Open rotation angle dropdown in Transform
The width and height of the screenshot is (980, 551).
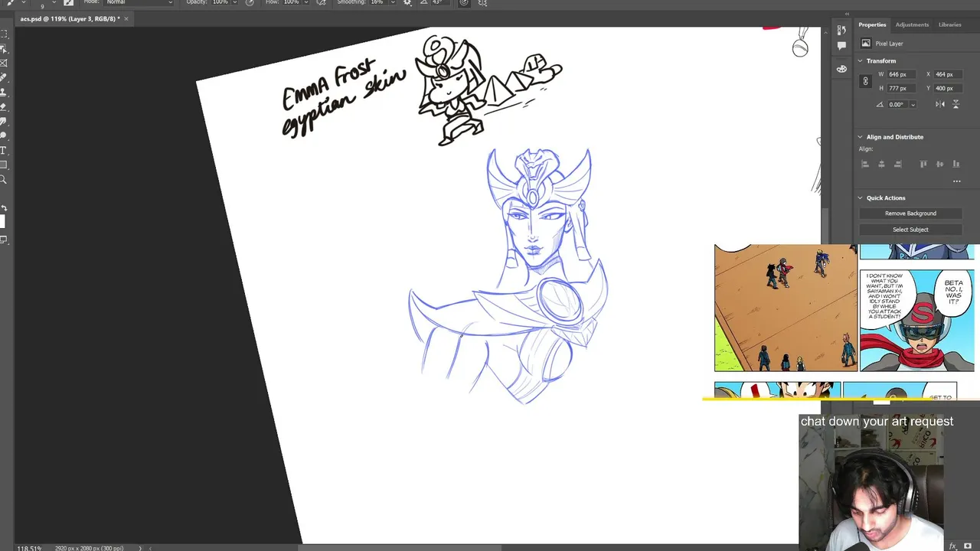[x=913, y=104]
